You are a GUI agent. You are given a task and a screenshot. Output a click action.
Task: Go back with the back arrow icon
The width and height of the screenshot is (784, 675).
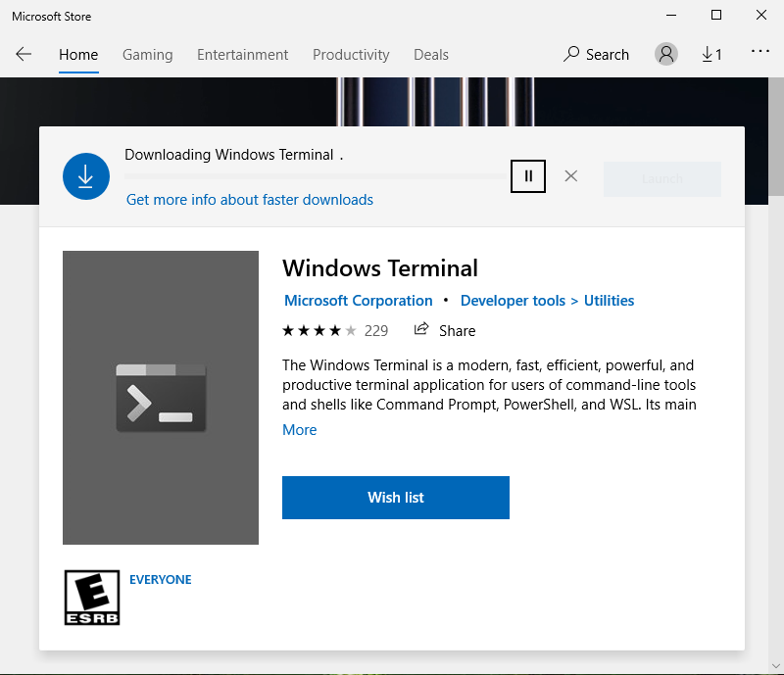pyautogui.click(x=24, y=54)
